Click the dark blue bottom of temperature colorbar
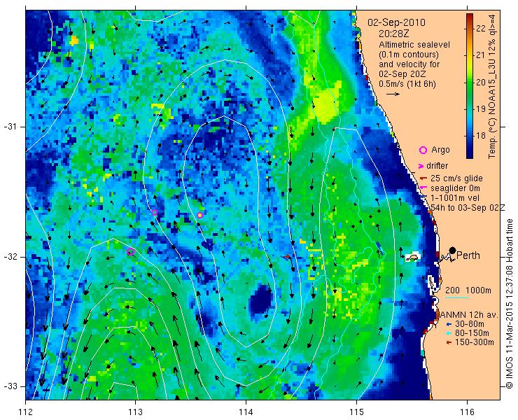The width and height of the screenshot is (518, 420). (470, 154)
